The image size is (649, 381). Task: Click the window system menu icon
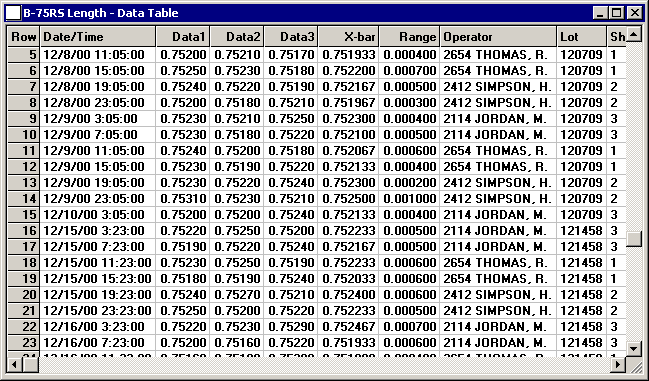coord(13,13)
